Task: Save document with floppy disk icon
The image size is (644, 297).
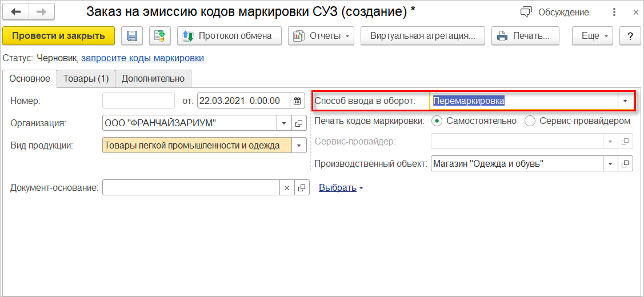Action: click(x=132, y=36)
